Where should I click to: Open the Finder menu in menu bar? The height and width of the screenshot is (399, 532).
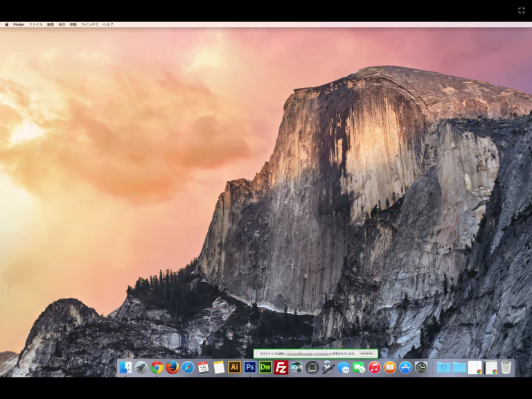click(x=19, y=24)
